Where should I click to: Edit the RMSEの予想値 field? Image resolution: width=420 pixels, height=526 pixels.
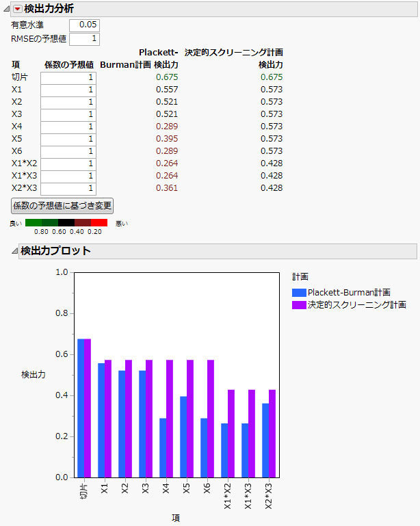click(85, 39)
